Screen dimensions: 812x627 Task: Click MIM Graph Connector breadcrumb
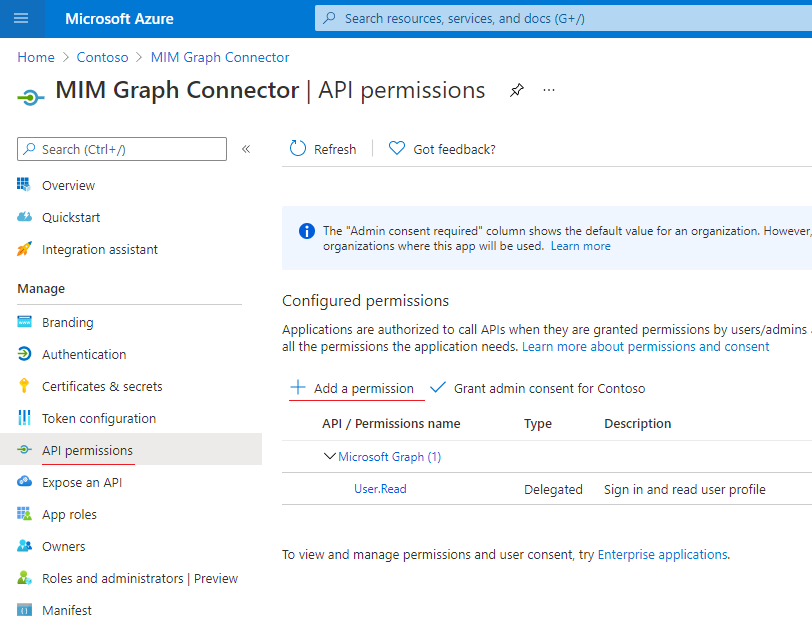[220, 57]
